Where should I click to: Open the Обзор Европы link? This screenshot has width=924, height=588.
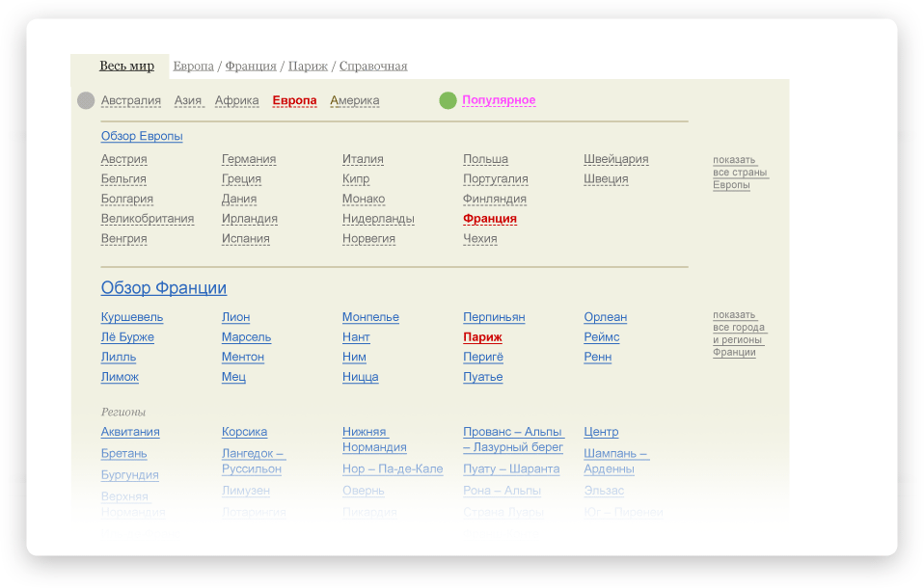pyautogui.click(x=142, y=136)
